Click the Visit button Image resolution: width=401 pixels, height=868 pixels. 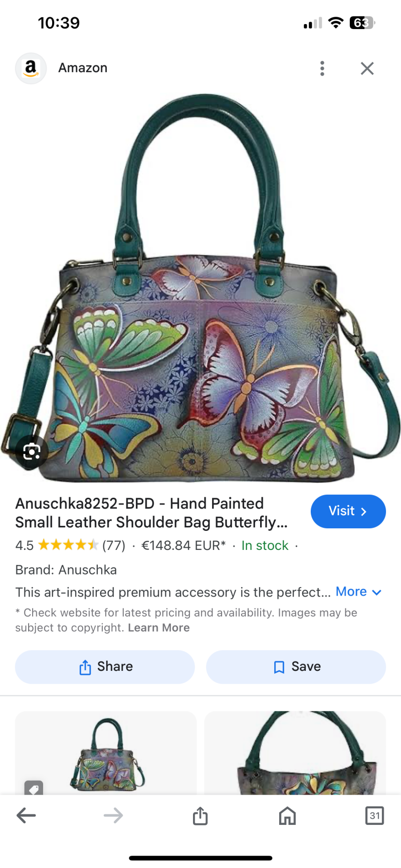click(x=348, y=511)
